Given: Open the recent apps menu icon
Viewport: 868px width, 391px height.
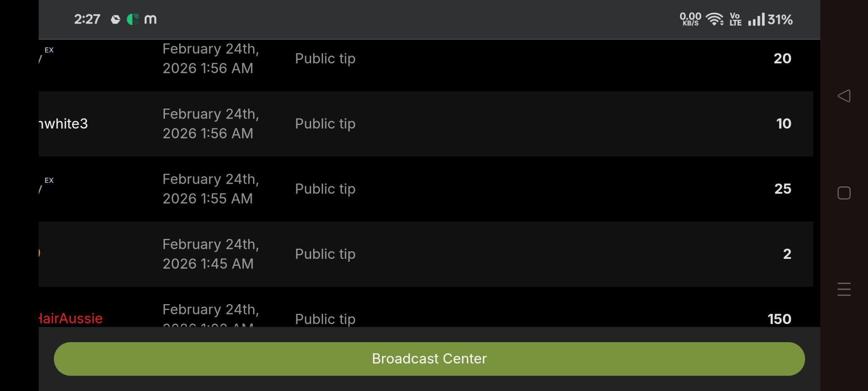Looking at the screenshot, I should click(x=844, y=289).
